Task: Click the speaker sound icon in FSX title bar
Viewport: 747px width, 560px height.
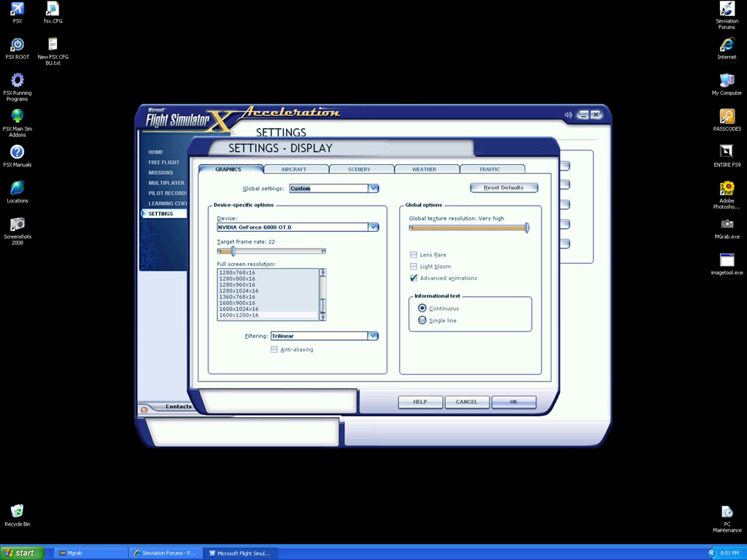Action: tap(568, 114)
